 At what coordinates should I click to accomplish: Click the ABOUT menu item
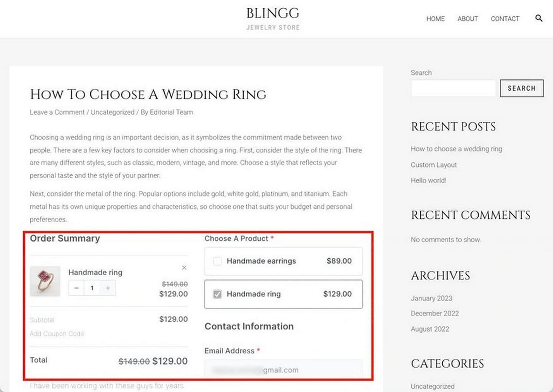[467, 19]
